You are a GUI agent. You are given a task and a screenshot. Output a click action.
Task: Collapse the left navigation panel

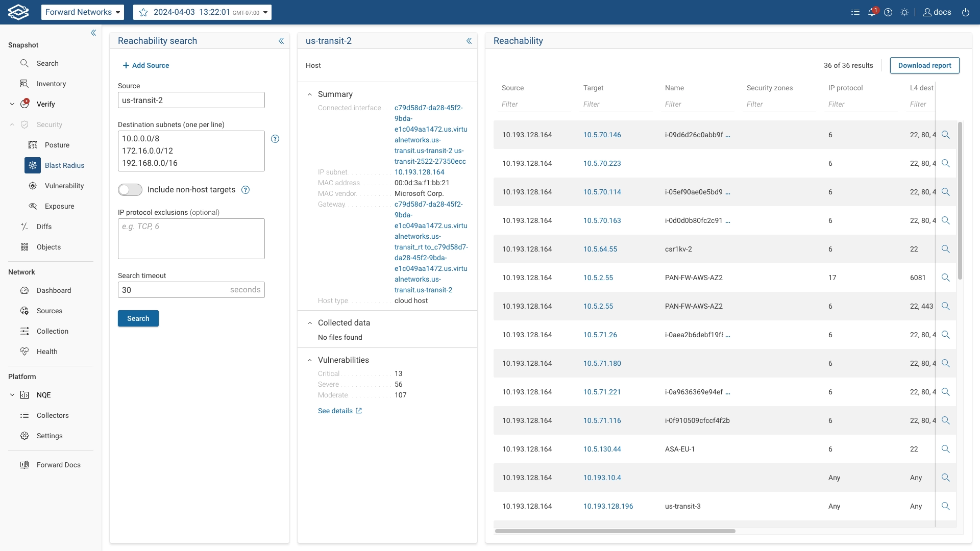(94, 33)
